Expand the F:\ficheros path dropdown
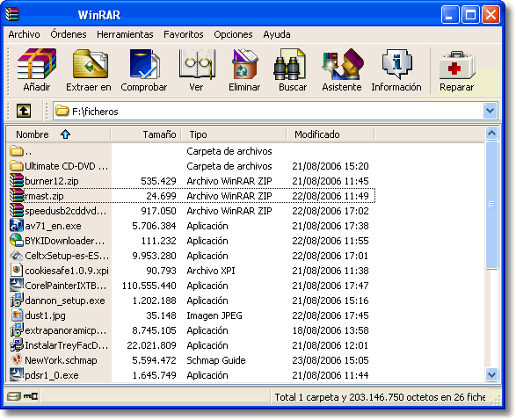The image size is (516, 420). click(x=490, y=111)
